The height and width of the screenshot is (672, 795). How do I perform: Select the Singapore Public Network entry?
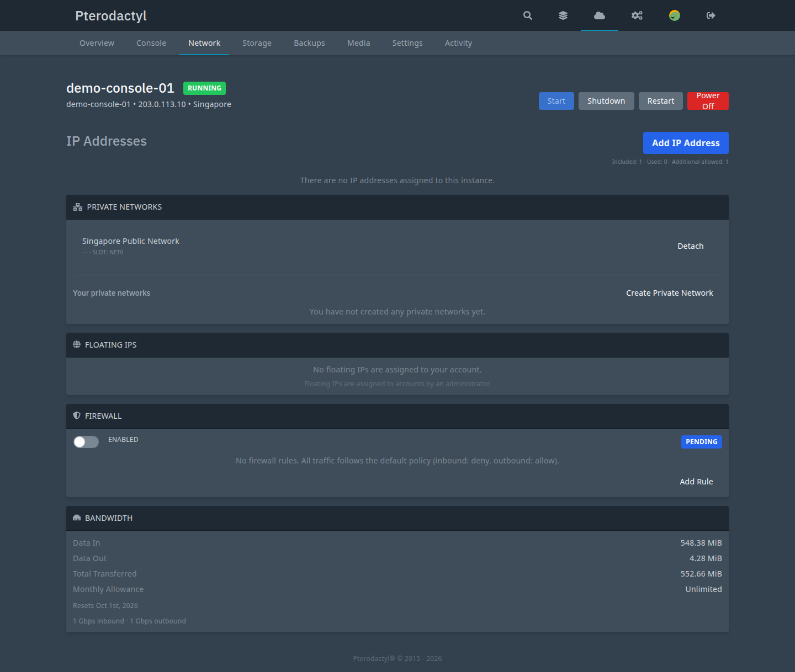(x=131, y=241)
